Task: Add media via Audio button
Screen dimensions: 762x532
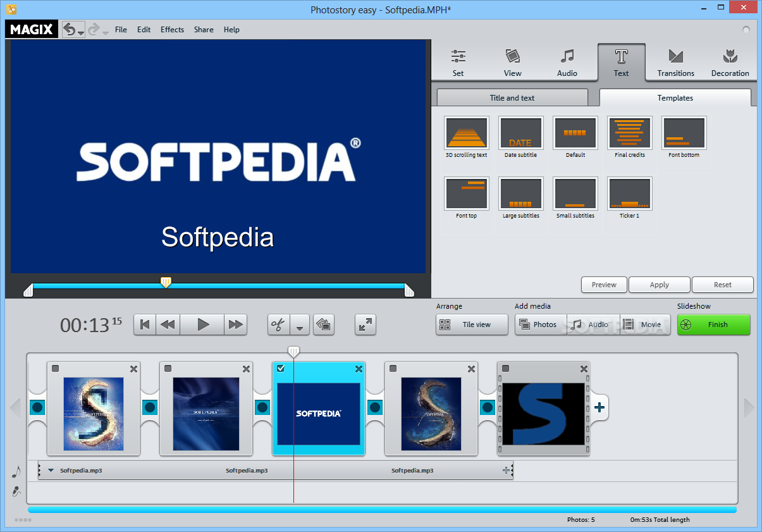Action: pos(593,325)
